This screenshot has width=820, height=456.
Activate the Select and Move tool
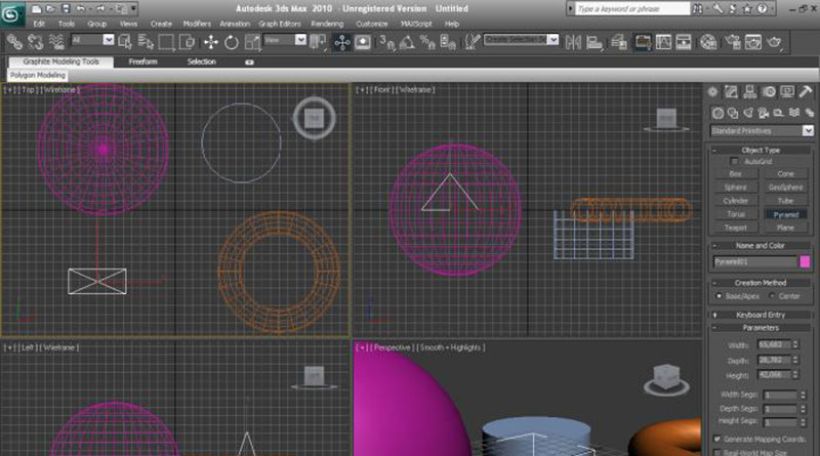211,42
